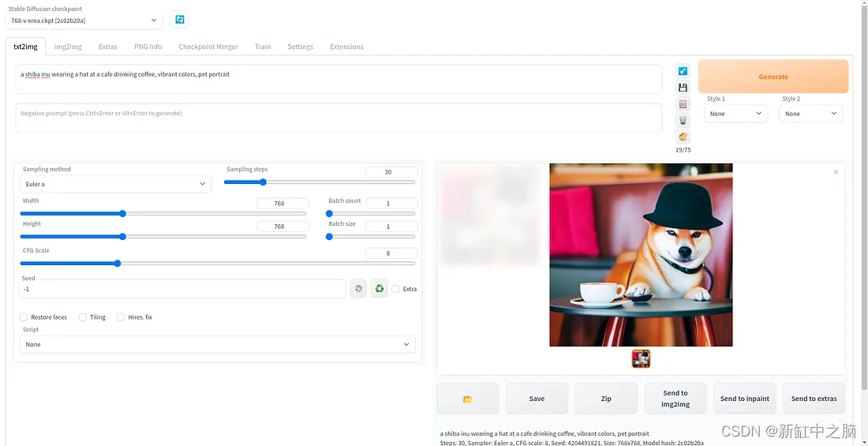Click the Negative prompt text box
Viewport: 868px width, 446px height.
[x=339, y=118]
